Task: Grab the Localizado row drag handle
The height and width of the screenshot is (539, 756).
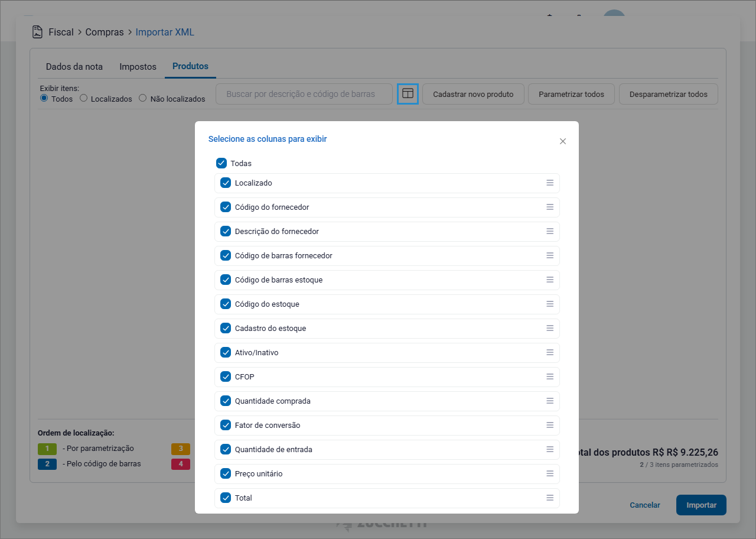Action: coord(549,183)
